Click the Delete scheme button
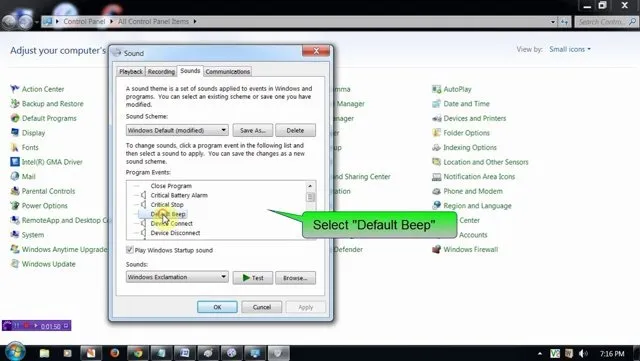The height and width of the screenshot is (361, 640). click(x=295, y=130)
